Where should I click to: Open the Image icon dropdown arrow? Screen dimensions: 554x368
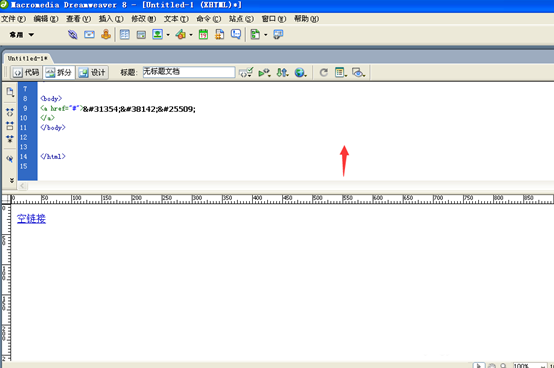tap(168, 35)
